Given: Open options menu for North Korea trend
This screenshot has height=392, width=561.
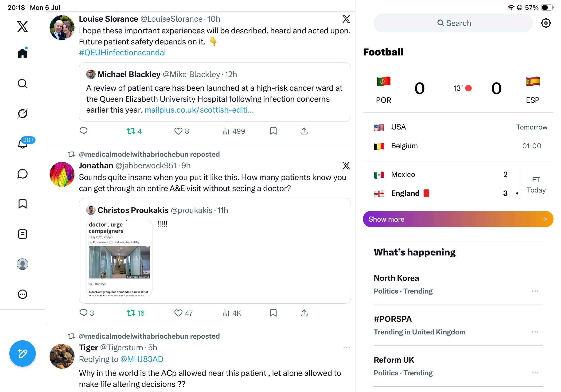Looking at the screenshot, I should click(x=535, y=291).
